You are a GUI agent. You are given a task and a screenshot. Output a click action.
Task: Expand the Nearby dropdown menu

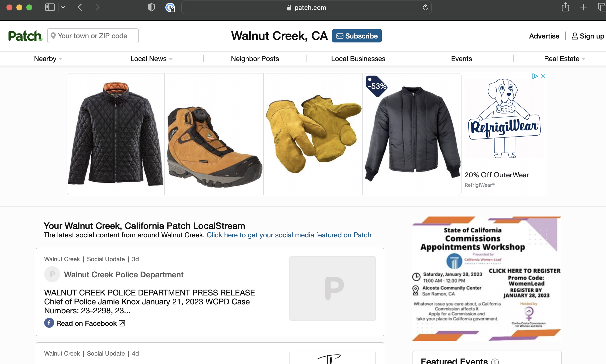tap(48, 59)
